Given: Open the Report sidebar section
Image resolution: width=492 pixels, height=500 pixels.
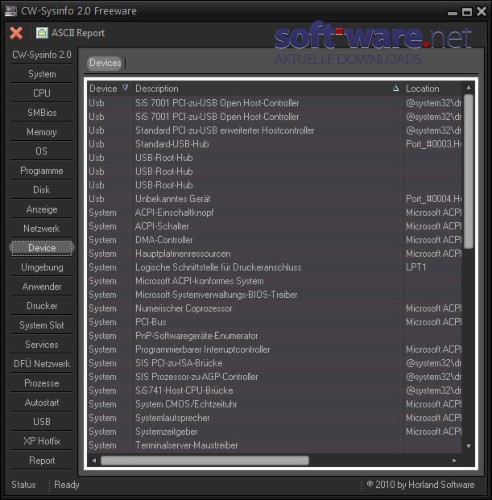Looking at the screenshot, I should click(x=42, y=460).
